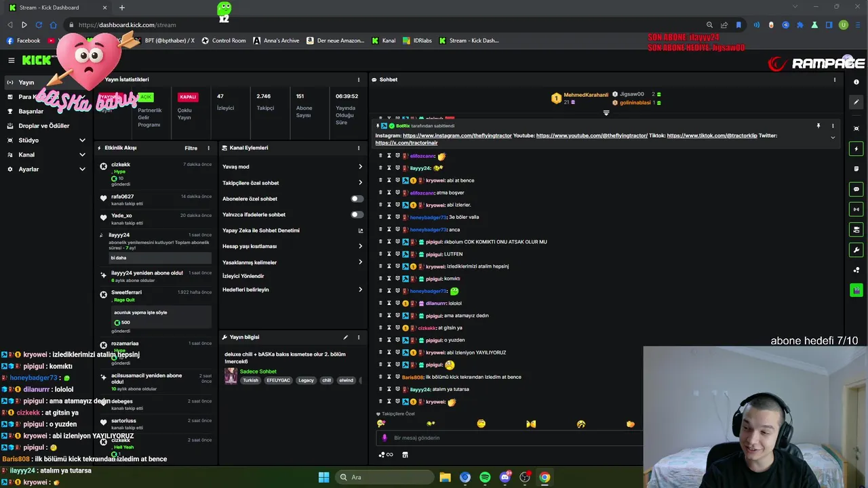Click the Turkish stream tag
Screen dimensions: 868x488
pyautogui.click(x=250, y=380)
